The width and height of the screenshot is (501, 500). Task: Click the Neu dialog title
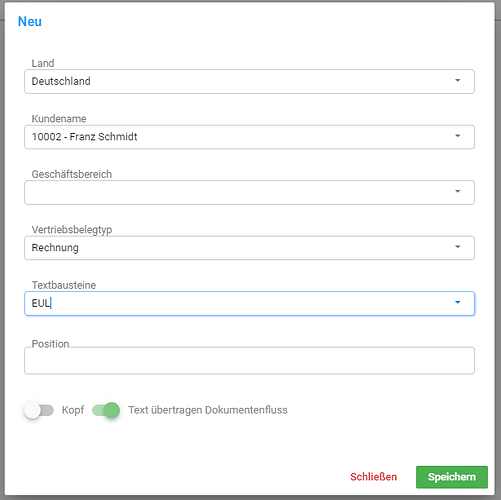coord(30,21)
